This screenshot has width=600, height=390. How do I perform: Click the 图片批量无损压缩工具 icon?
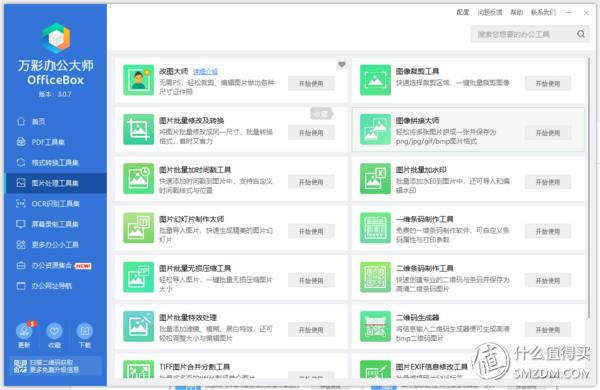[139, 277]
